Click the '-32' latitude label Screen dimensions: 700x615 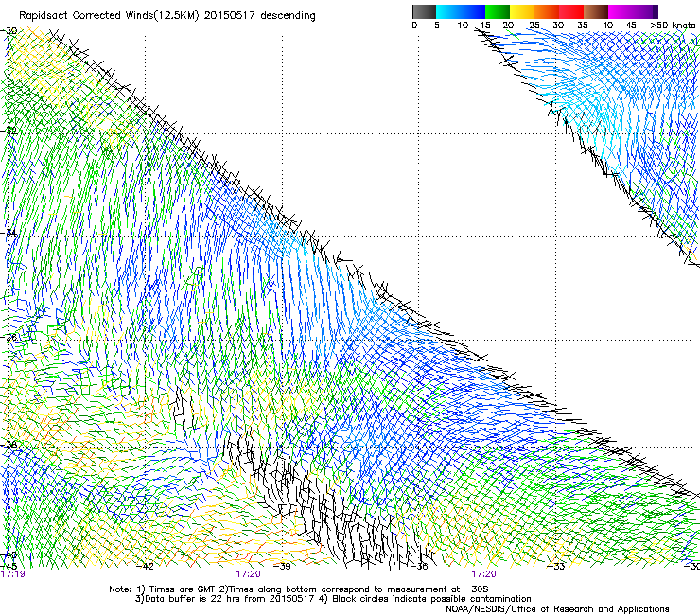pyautogui.click(x=9, y=131)
